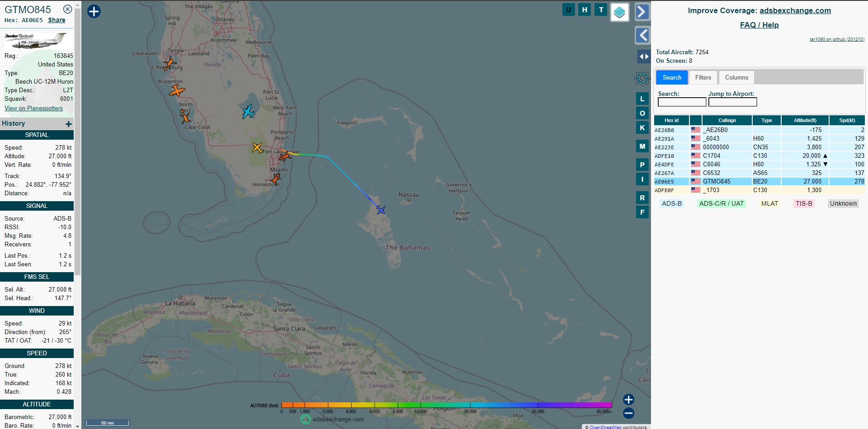Sort table by Callsign column
The height and width of the screenshot is (429, 868).
coord(727,120)
